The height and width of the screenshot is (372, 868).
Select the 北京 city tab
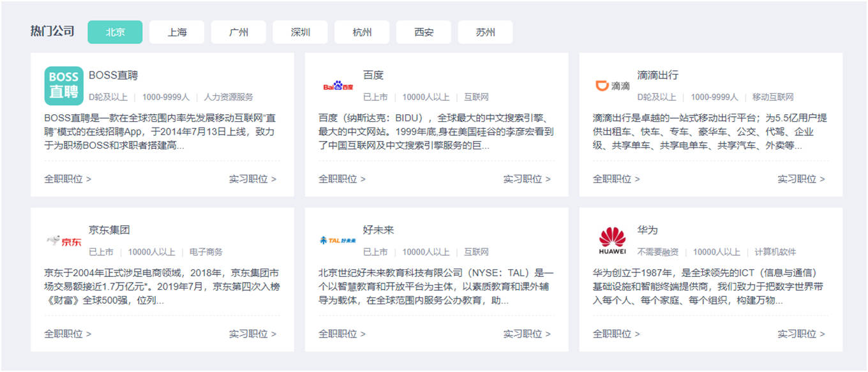(x=116, y=32)
